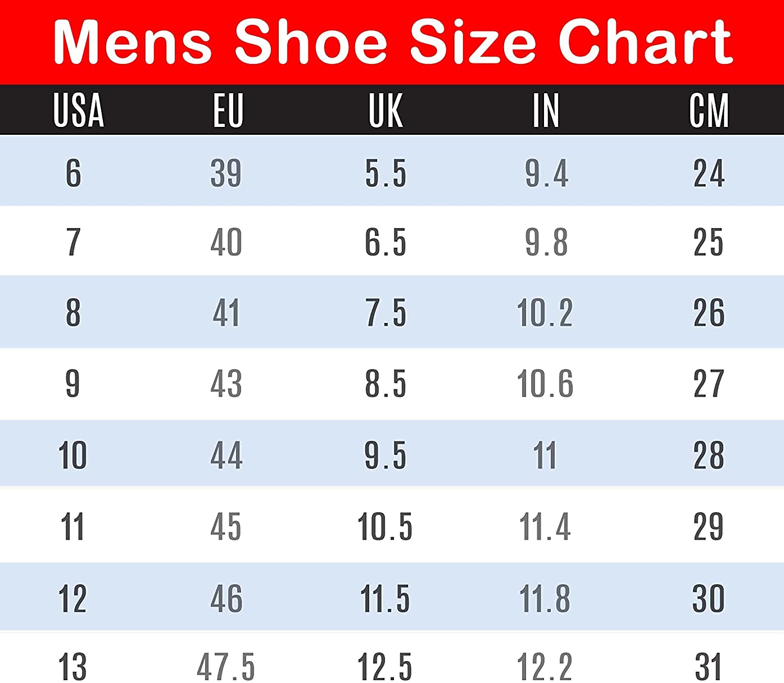Select the CM column header
This screenshot has height=683, width=784.
click(x=709, y=110)
